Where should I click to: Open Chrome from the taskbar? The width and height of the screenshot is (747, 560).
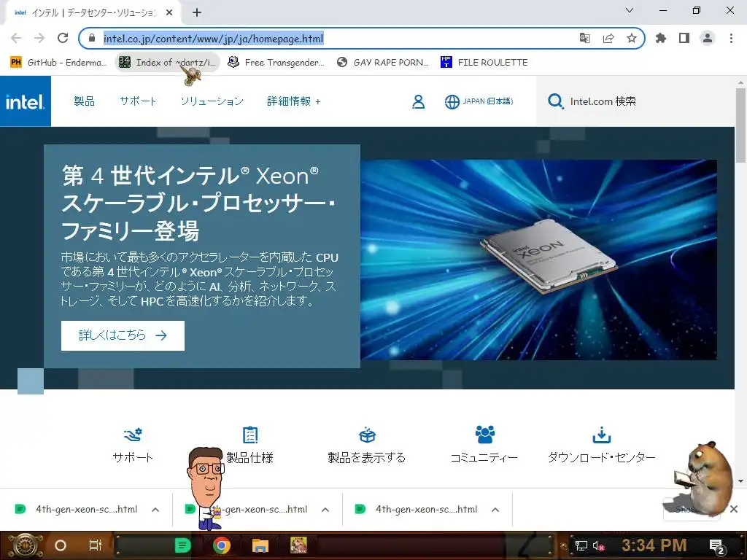222,545
